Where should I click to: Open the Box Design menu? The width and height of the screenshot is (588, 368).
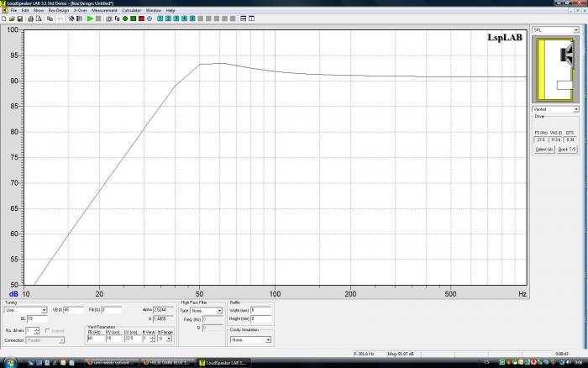58,10
